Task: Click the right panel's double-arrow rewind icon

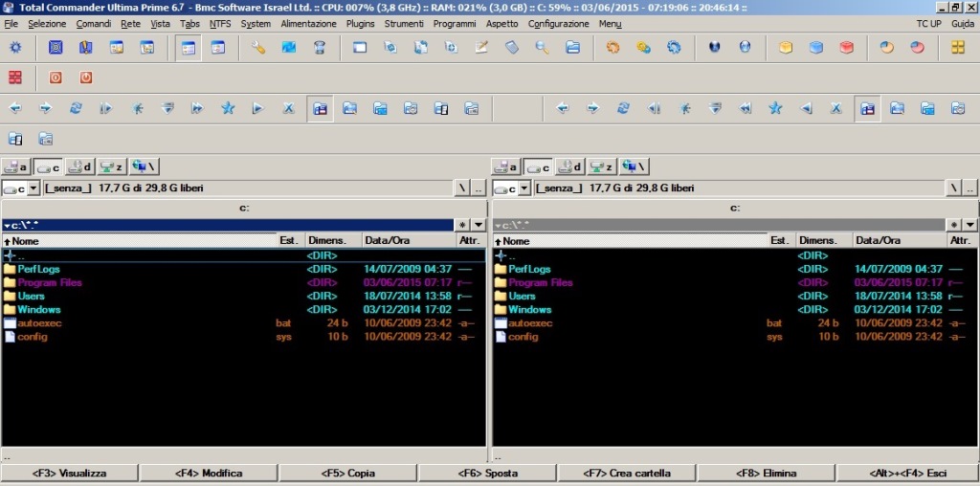Action: [x=745, y=108]
